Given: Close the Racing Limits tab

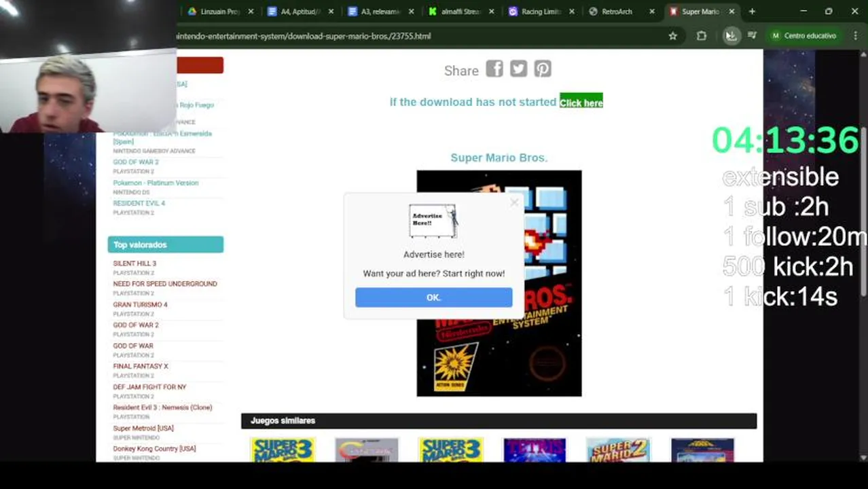Looking at the screenshot, I should 572,12.
